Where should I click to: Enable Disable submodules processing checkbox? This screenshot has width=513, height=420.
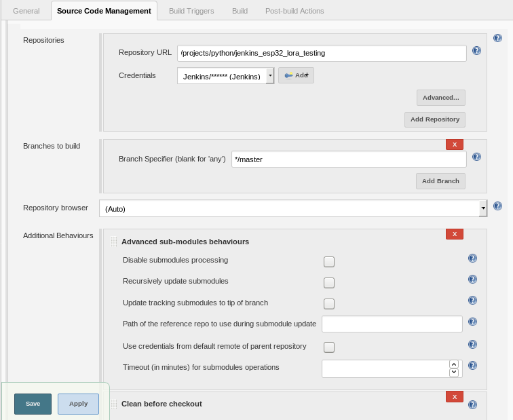click(329, 262)
